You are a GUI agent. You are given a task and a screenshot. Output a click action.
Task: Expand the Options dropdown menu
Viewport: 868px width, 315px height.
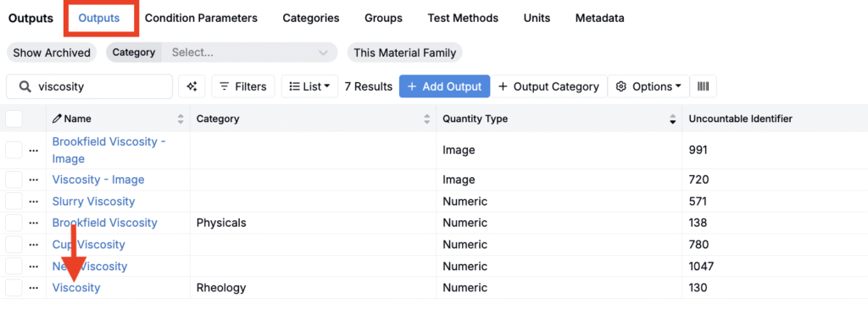[648, 86]
